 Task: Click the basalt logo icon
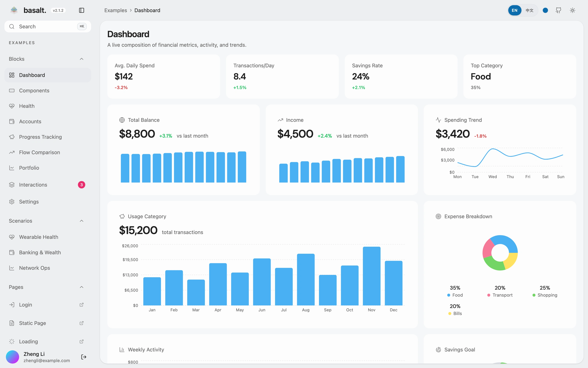click(x=14, y=10)
